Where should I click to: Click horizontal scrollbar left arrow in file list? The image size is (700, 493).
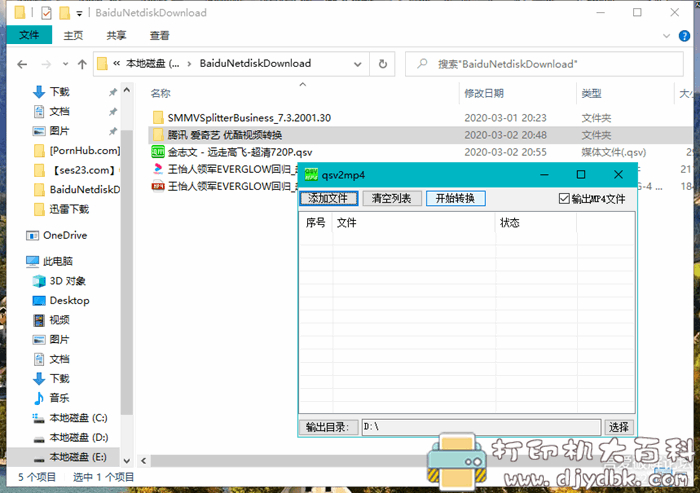[144, 461]
